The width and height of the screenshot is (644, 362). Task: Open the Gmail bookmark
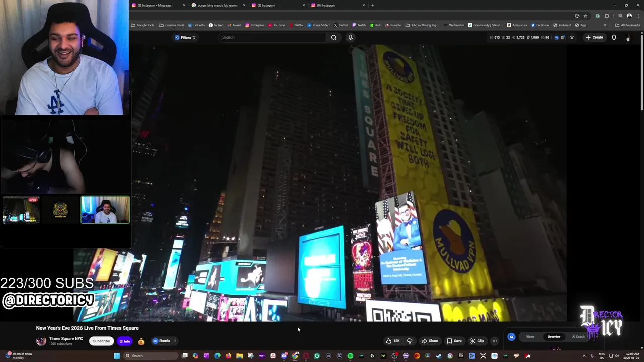pos(234,25)
